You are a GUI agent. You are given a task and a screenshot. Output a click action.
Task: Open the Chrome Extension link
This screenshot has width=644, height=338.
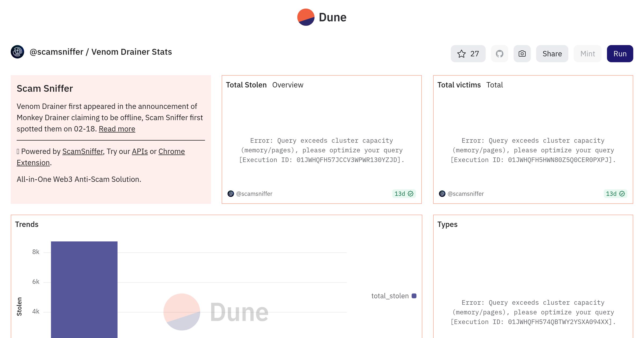tap(171, 151)
